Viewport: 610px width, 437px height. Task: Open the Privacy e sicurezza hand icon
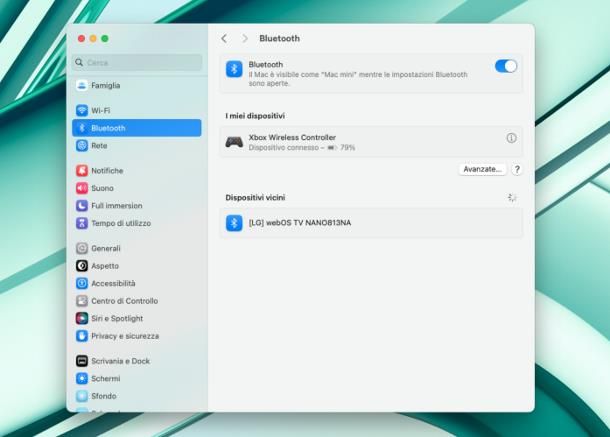point(82,335)
